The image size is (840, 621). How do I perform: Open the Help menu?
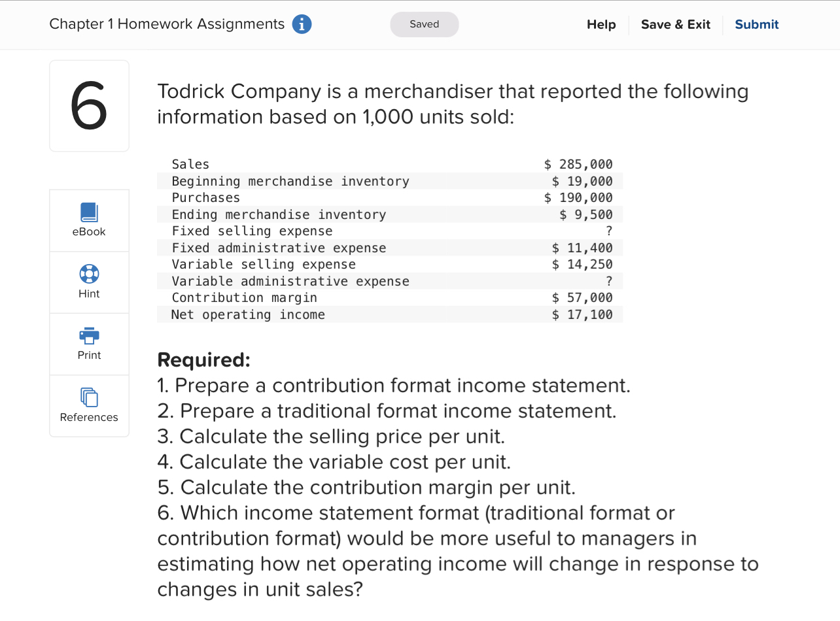(x=601, y=24)
